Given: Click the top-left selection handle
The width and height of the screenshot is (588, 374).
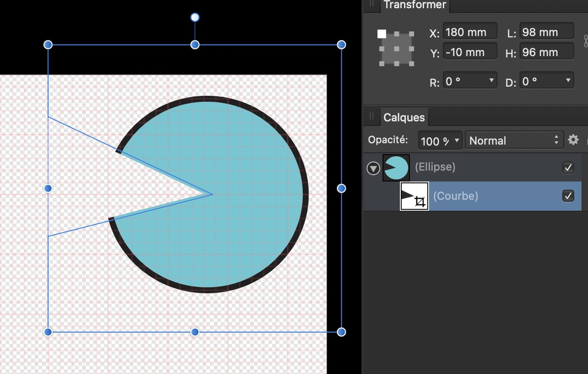Looking at the screenshot, I should (x=48, y=45).
